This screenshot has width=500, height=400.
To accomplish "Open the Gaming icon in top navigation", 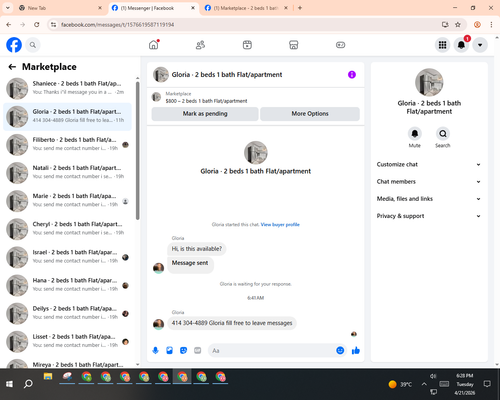I will (340, 45).
